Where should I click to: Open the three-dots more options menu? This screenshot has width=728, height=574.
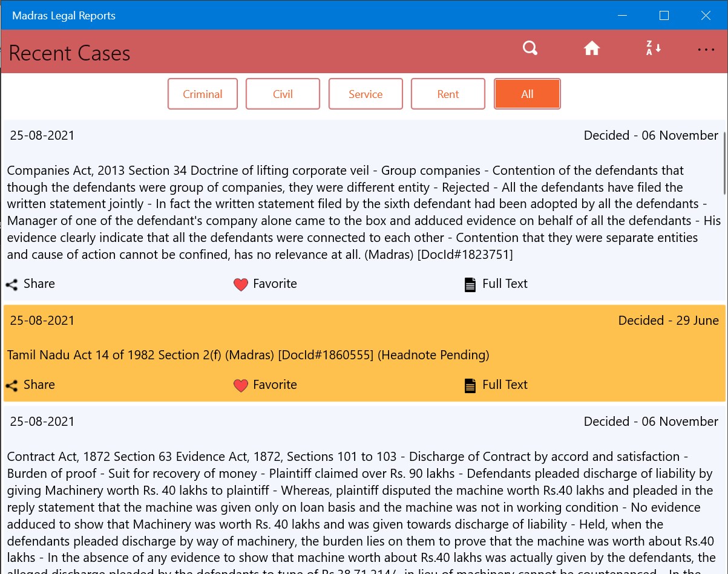pyautogui.click(x=706, y=50)
